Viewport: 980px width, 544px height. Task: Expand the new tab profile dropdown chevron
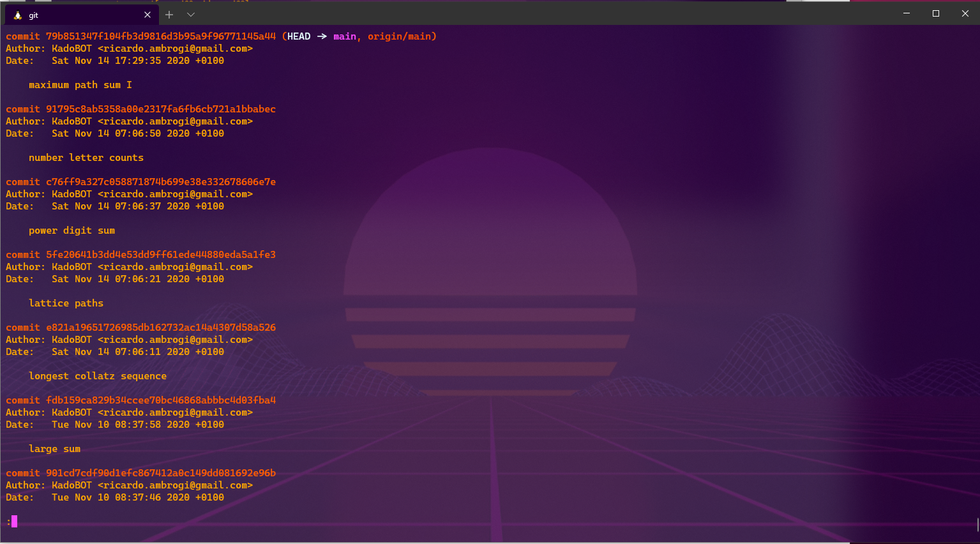tap(191, 15)
